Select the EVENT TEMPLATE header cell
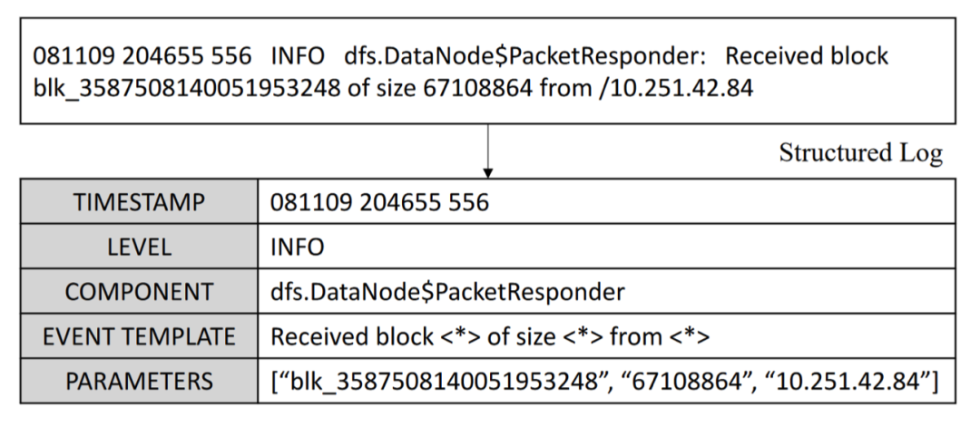Image resolution: width=980 pixels, height=427 pixels. tap(139, 337)
